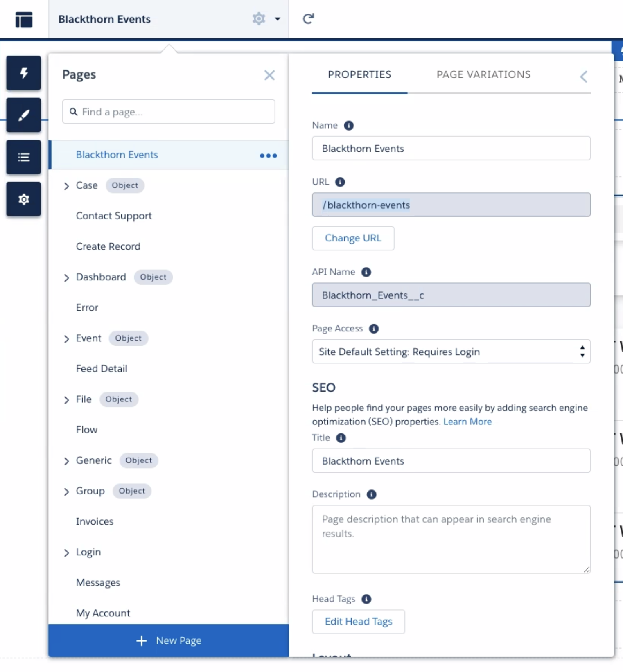Expand the File object pages

click(66, 400)
